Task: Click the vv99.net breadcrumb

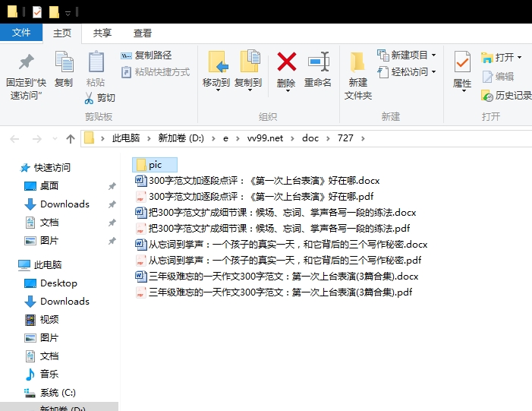Action: [x=265, y=138]
